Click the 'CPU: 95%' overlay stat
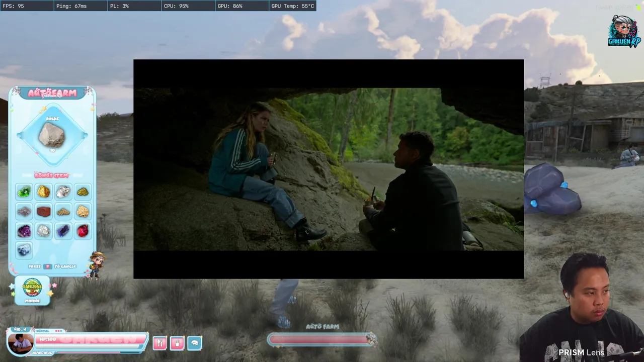The image size is (644, 362). 176,6
